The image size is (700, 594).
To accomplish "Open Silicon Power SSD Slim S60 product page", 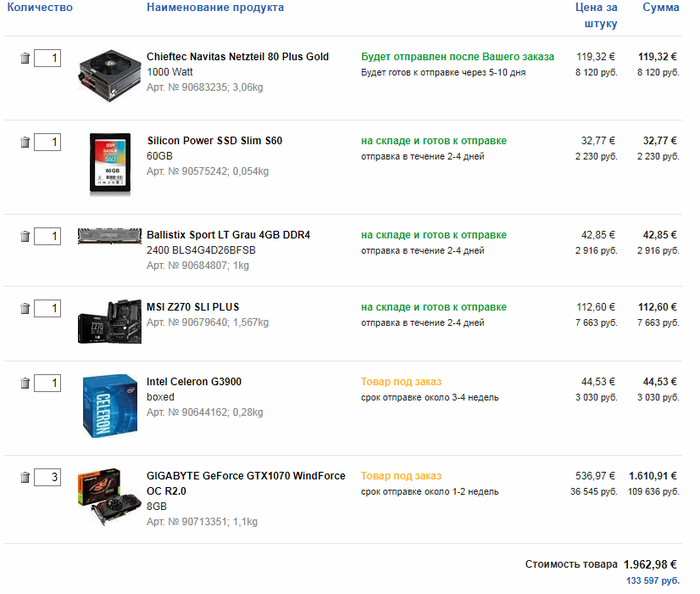I will pyautogui.click(x=215, y=141).
